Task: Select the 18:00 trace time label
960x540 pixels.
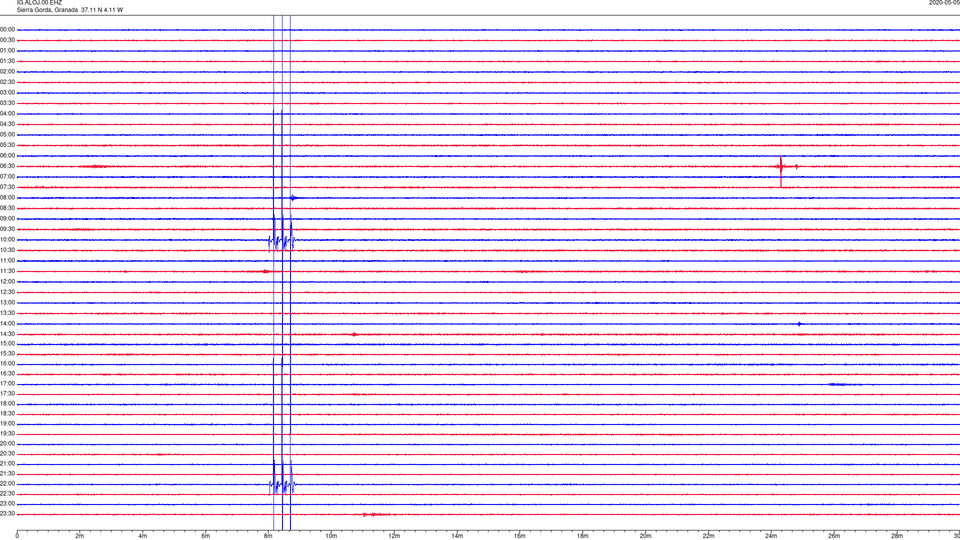Action: (x=7, y=404)
